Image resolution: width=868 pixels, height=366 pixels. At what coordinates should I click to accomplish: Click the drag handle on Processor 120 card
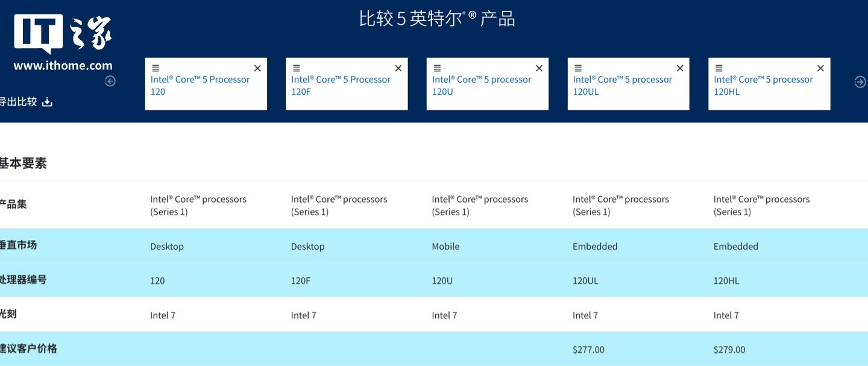point(155,68)
